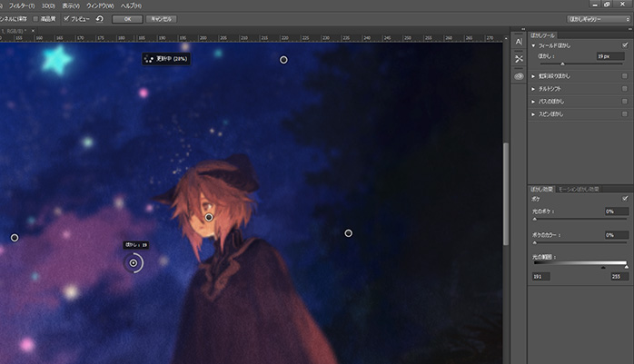Click the ボケのカラー slider handle
This screenshot has height=364, width=634.
(534, 242)
